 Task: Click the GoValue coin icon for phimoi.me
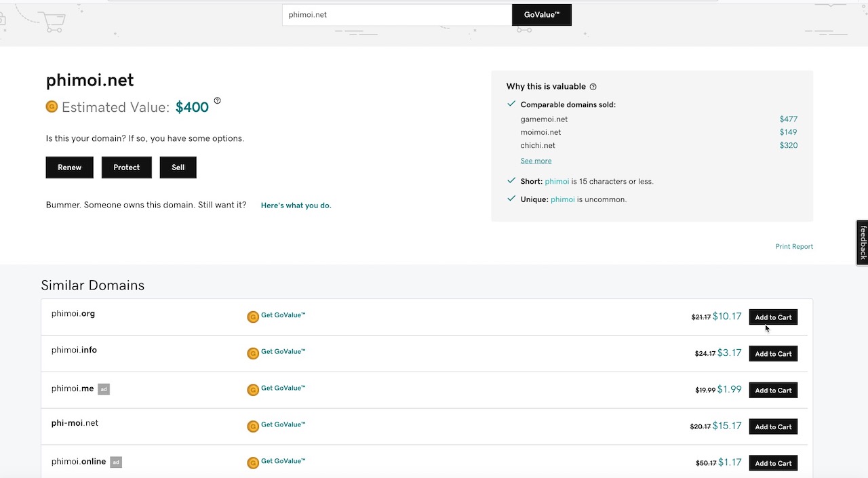(x=253, y=390)
